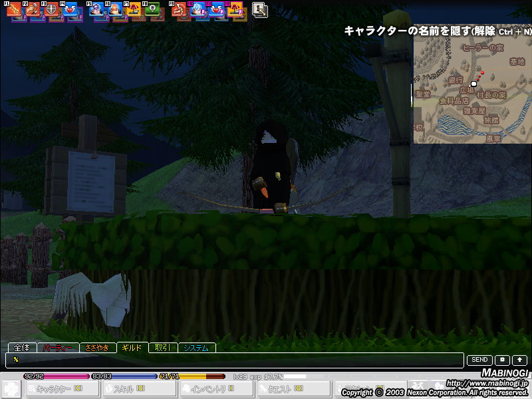Open the インベントリ (I) inventory window
The height and width of the screenshot is (399, 532).
tap(217, 389)
